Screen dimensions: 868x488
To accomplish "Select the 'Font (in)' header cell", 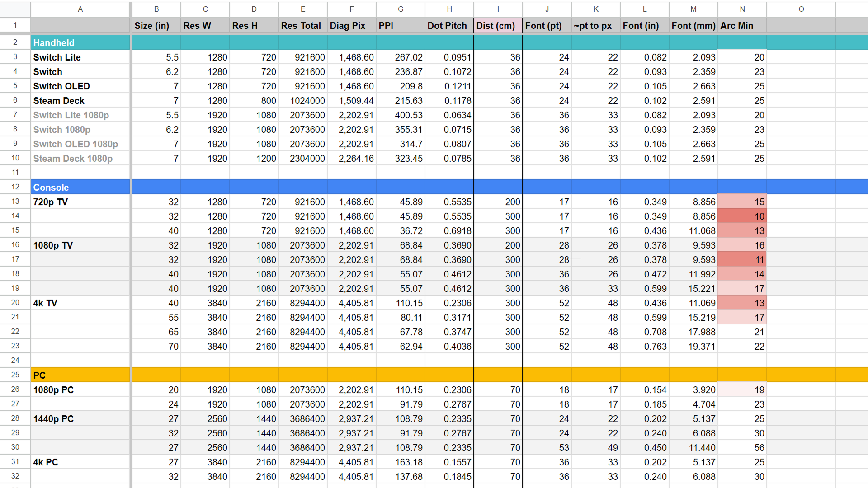I will point(645,25).
